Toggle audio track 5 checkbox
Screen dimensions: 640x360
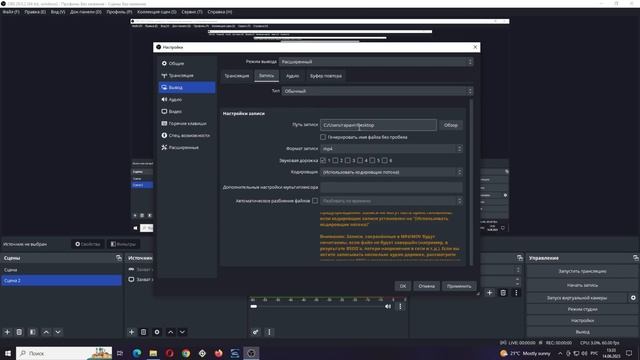point(372,160)
